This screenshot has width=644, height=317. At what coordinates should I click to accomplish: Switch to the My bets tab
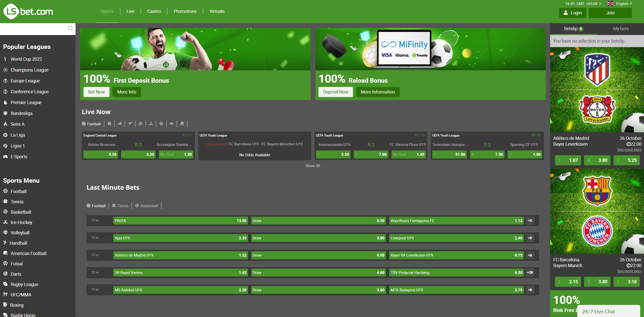(x=621, y=29)
